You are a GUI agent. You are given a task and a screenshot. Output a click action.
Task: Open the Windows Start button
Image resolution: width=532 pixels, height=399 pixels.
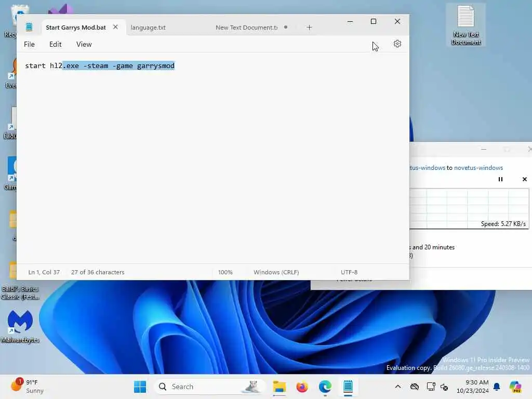pos(140,387)
